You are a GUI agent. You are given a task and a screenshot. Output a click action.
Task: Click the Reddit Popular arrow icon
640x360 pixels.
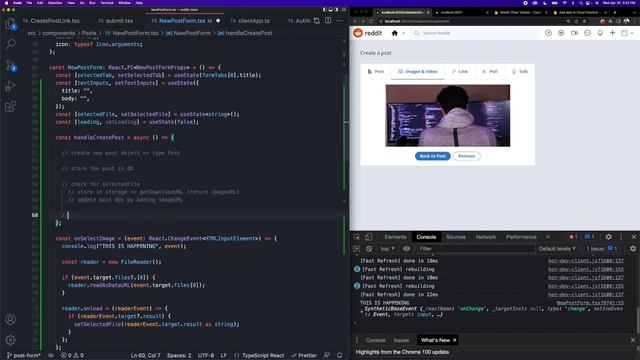(548, 33)
